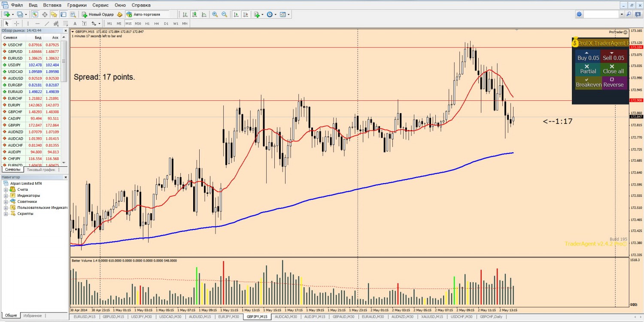Click the Buy 0.05 button

click(x=588, y=56)
